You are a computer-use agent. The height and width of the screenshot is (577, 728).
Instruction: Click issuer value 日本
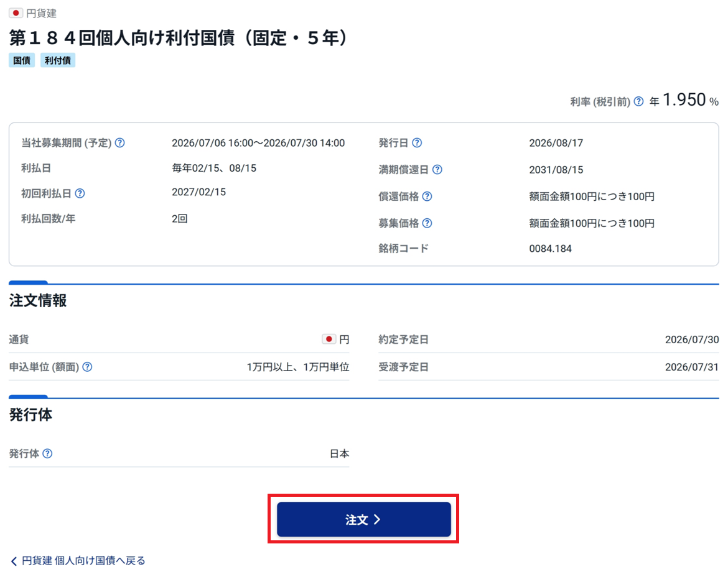[339, 454]
